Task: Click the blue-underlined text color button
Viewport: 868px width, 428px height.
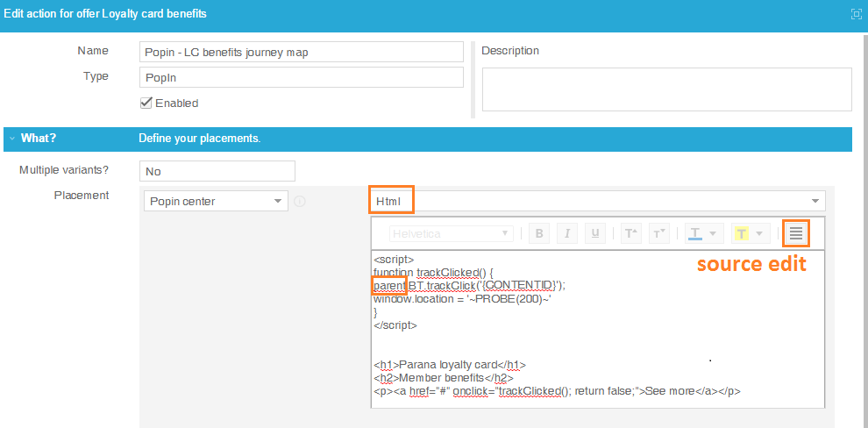Action: pos(695,233)
